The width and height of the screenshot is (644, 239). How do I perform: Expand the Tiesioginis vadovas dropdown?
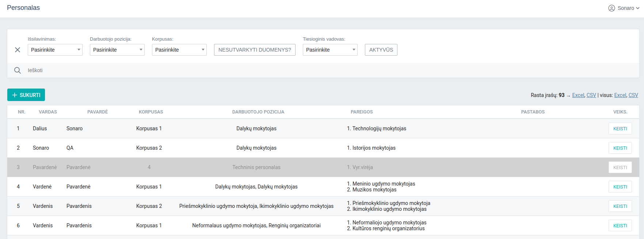[330, 50]
